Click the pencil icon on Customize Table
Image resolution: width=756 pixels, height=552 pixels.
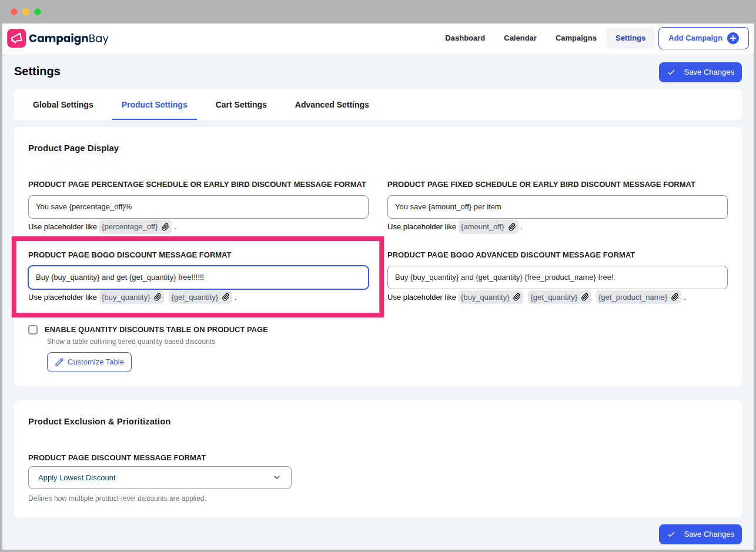(59, 362)
